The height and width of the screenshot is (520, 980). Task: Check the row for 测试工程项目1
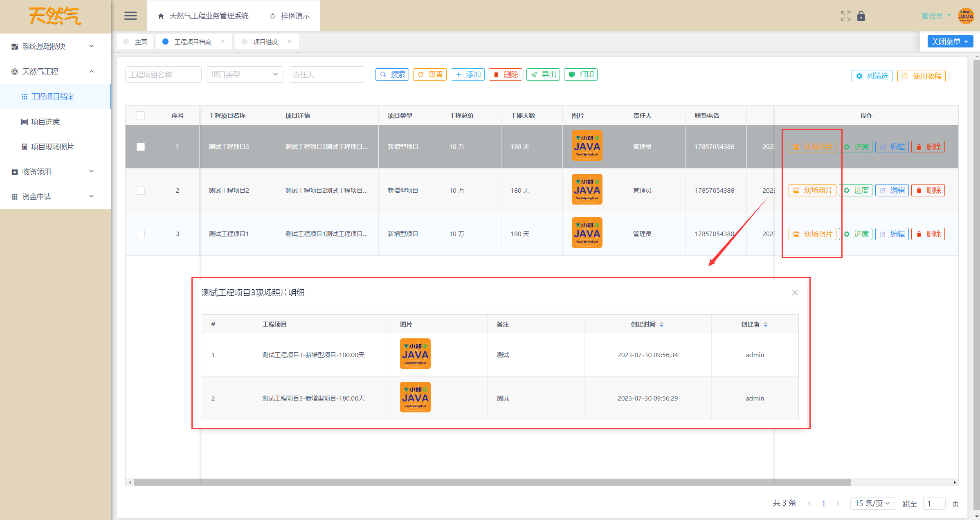coord(141,234)
